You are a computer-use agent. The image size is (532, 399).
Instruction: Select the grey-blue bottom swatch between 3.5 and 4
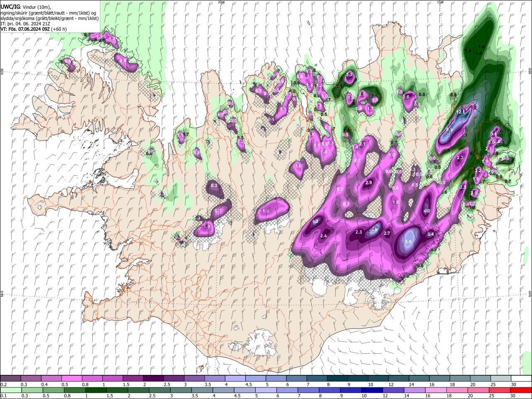[202, 390]
